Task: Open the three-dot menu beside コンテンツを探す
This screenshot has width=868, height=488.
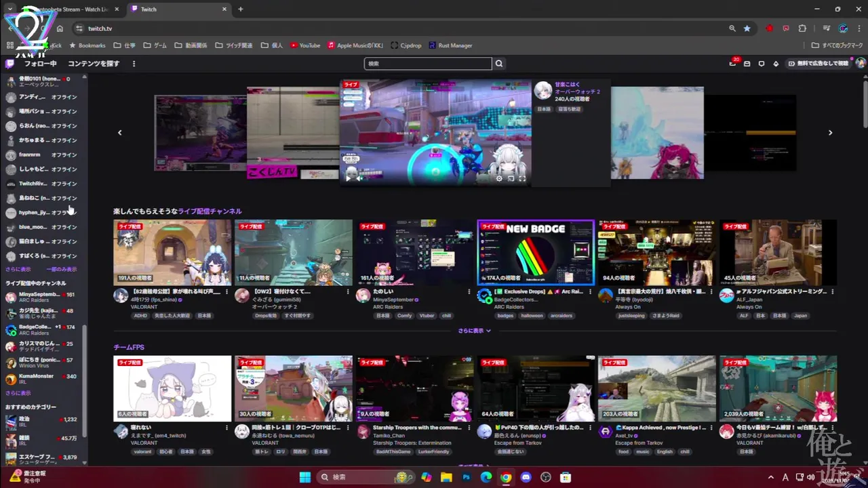Action: [x=134, y=64]
